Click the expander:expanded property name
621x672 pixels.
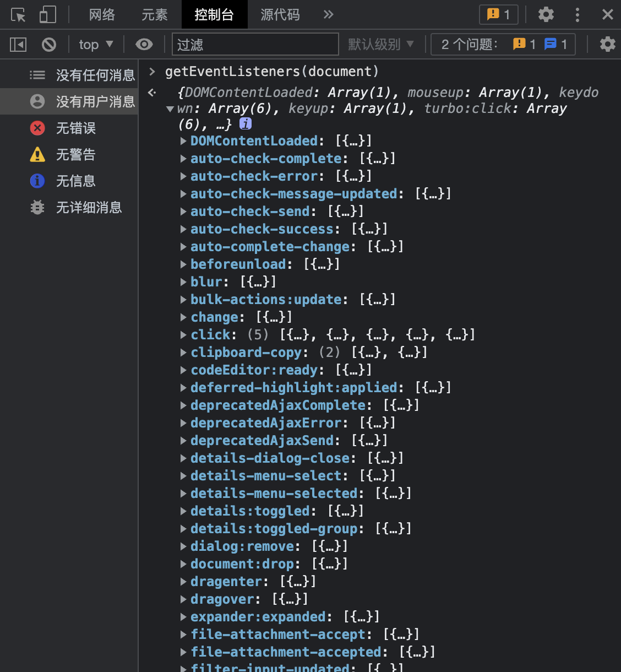click(258, 617)
